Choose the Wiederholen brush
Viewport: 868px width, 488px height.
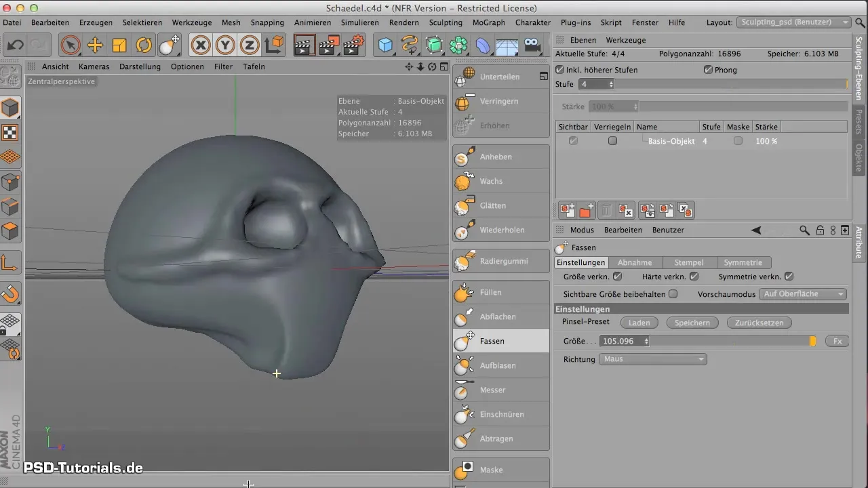coord(501,230)
